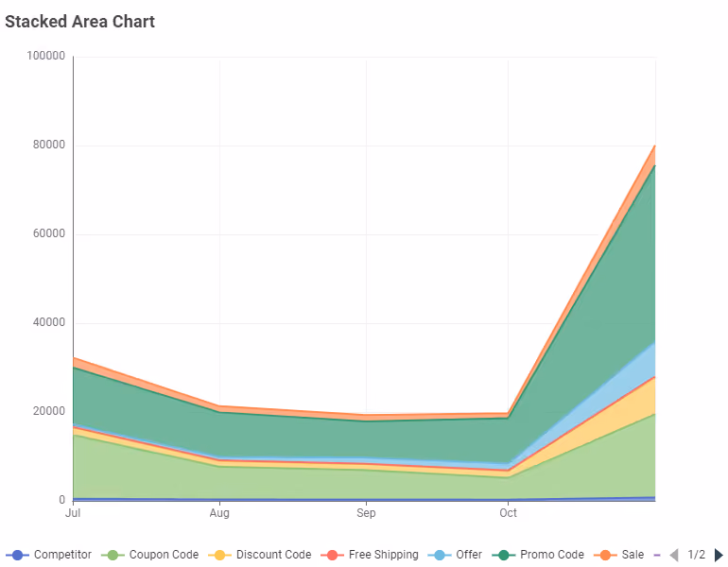The height and width of the screenshot is (567, 728).
Task: Click the Sale legend icon
Action: pyautogui.click(x=605, y=555)
